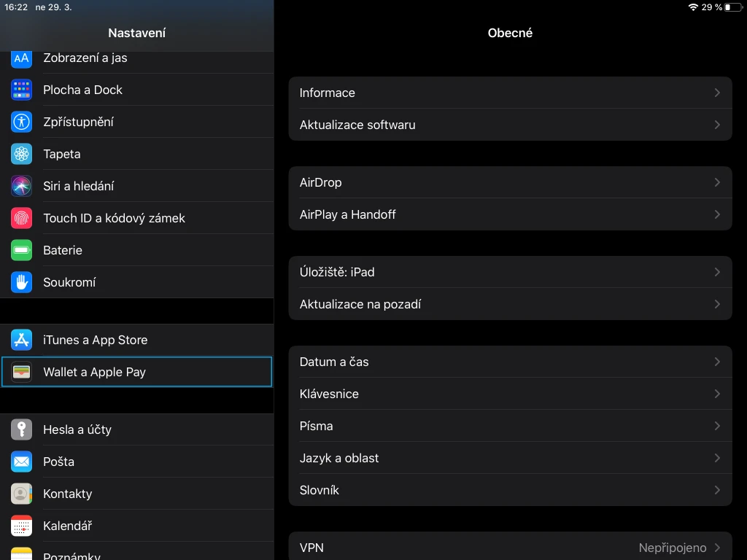Tap the Soukromí hand icon
This screenshot has height=560, width=747.
21,282
